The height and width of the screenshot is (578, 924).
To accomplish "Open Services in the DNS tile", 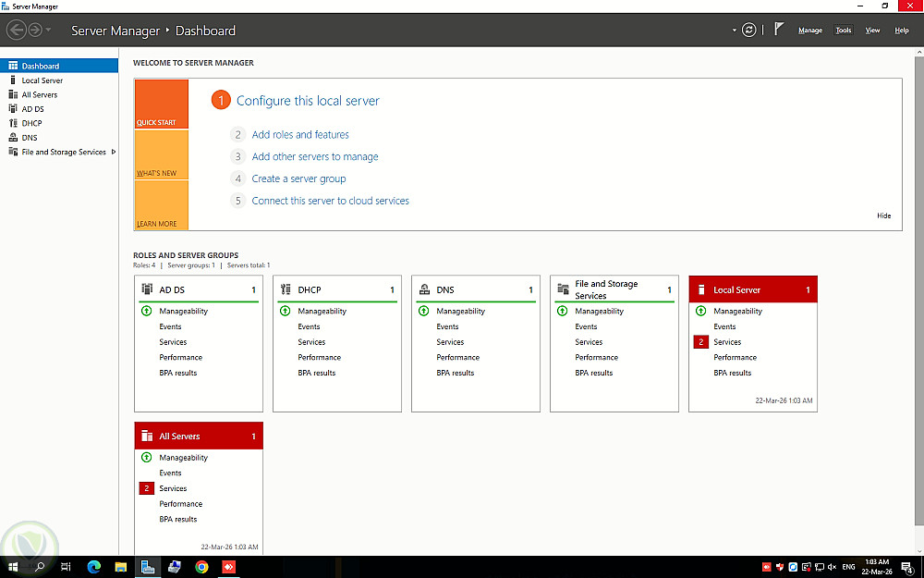I will (x=450, y=341).
